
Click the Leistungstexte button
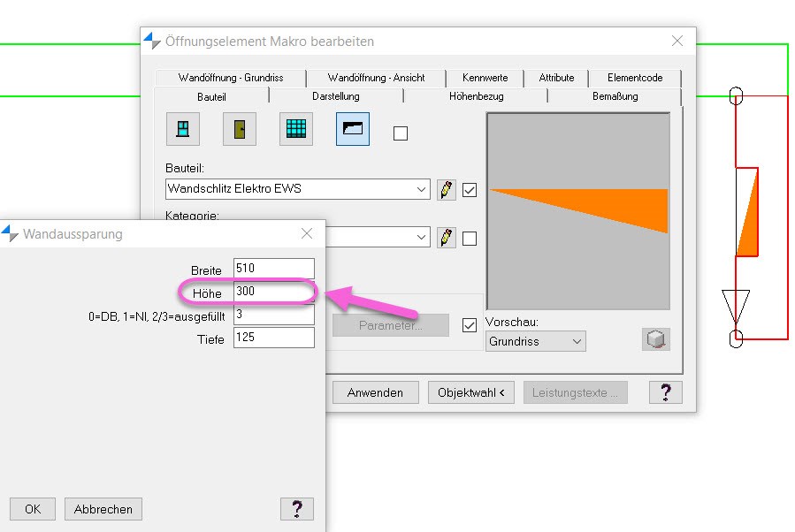(x=576, y=392)
